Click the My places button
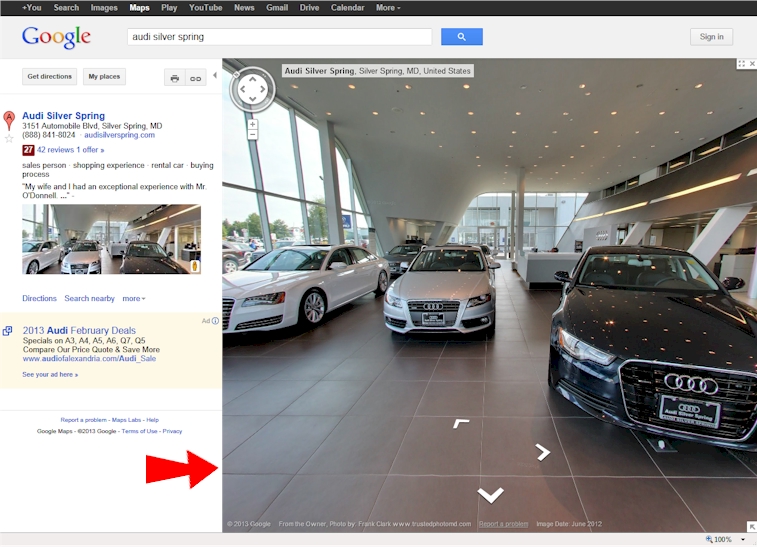 click(x=104, y=77)
